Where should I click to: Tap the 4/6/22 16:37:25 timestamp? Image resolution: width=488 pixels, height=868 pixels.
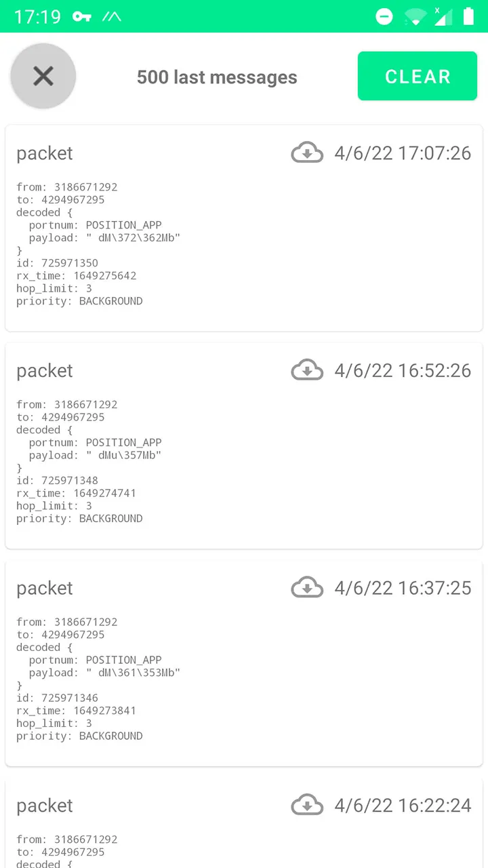pyautogui.click(x=403, y=588)
